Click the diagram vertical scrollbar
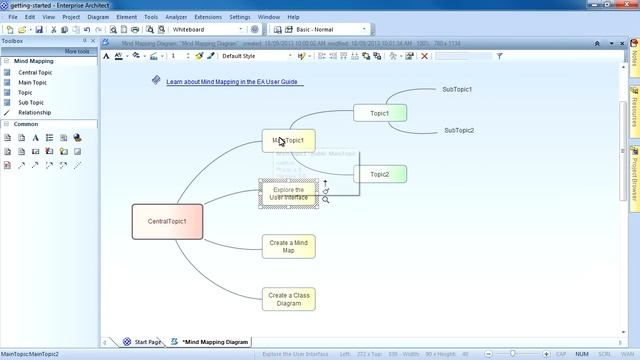 tap(623, 151)
